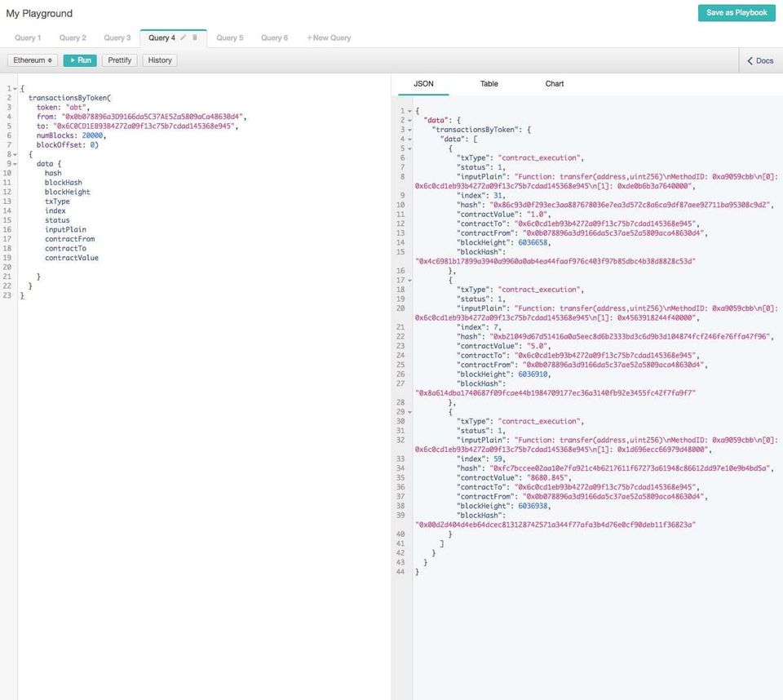Open query History

tap(160, 60)
